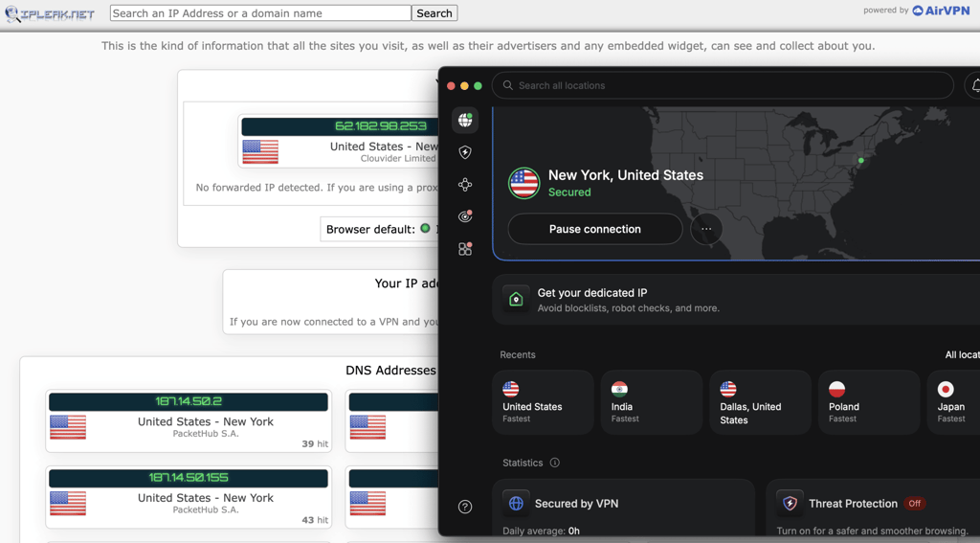Open the VPN globe tab in NordVPN sidebar

465,120
